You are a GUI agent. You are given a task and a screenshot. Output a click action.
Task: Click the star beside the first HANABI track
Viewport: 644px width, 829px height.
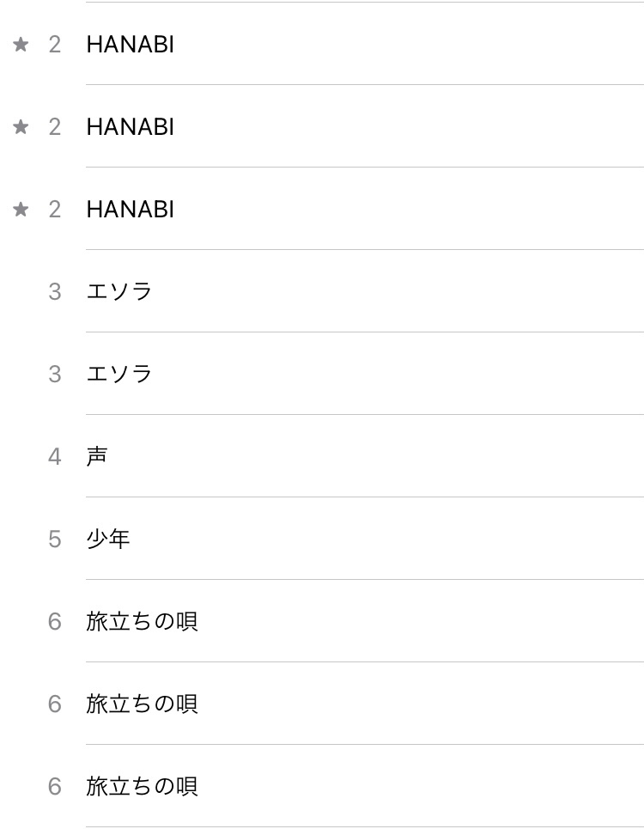click(21, 45)
